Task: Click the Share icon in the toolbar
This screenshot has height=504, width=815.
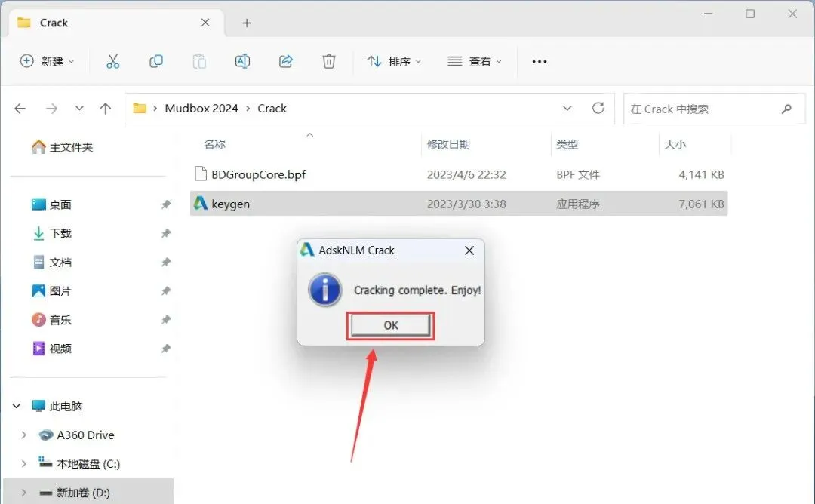Action: coord(286,61)
